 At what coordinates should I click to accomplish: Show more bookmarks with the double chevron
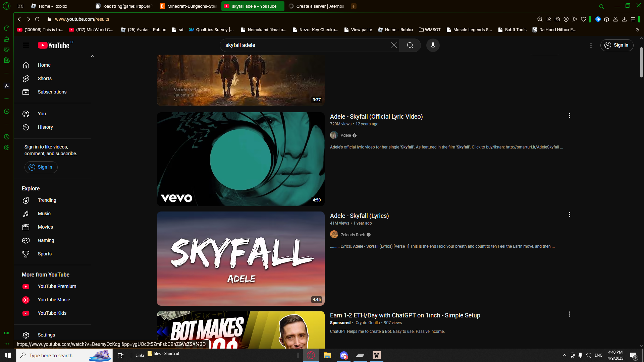637,30
